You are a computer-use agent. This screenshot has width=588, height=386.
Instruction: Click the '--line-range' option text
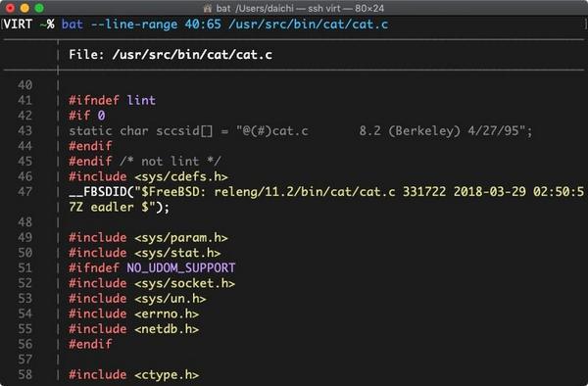[134, 24]
